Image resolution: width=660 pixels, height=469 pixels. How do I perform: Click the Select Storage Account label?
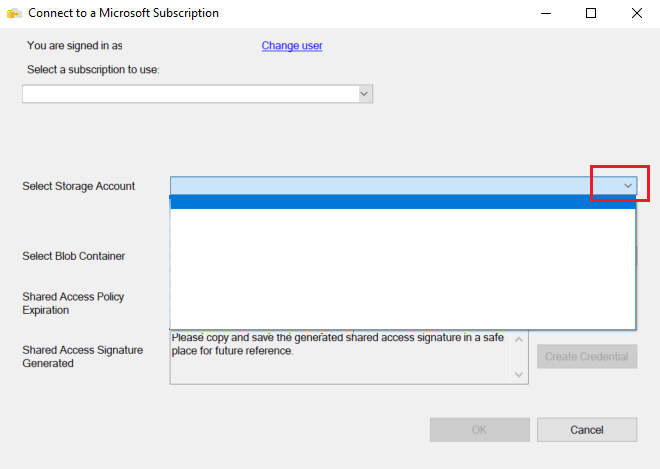(x=79, y=186)
